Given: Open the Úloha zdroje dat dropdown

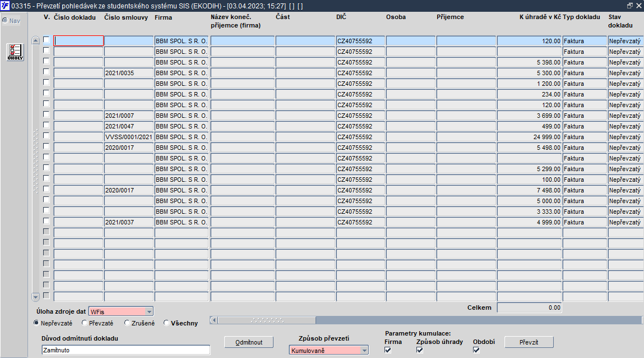Looking at the screenshot, I should 150,311.
